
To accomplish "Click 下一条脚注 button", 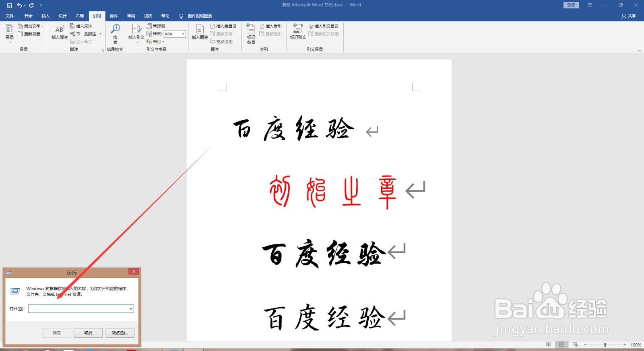I will pyautogui.click(x=83, y=34).
